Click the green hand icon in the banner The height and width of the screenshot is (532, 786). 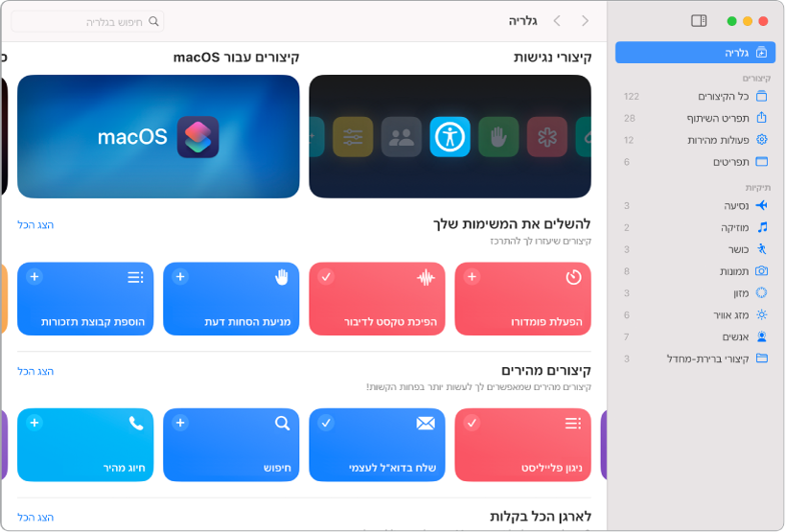(x=498, y=137)
